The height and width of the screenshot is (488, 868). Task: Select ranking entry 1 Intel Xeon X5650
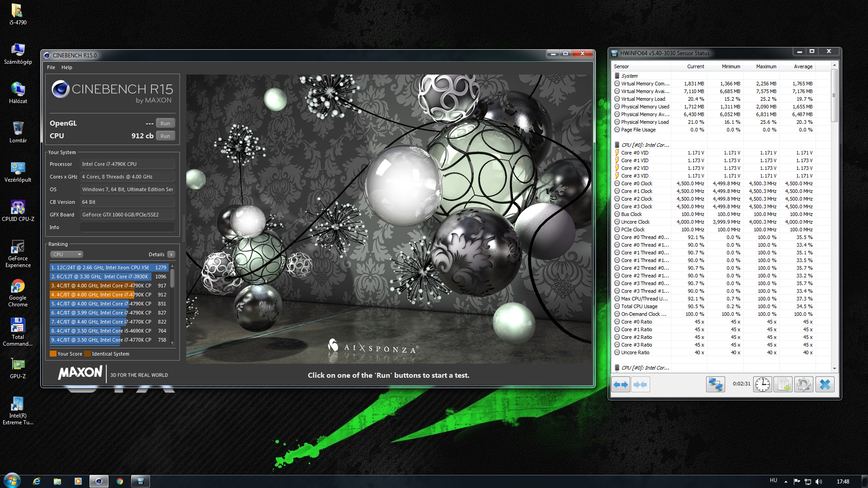[x=109, y=267]
